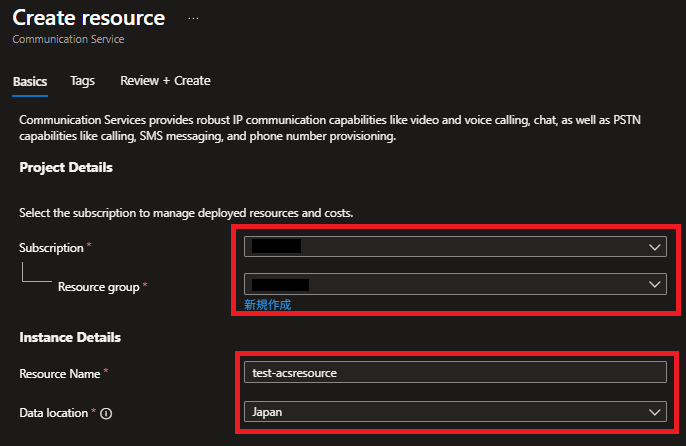Go to the Review + Create tab

pos(165,81)
